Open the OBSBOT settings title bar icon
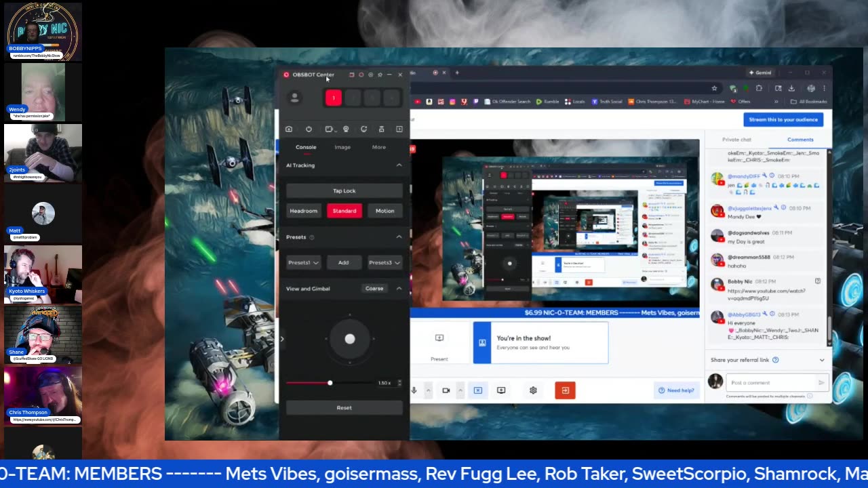This screenshot has height=488, width=868. tap(370, 75)
